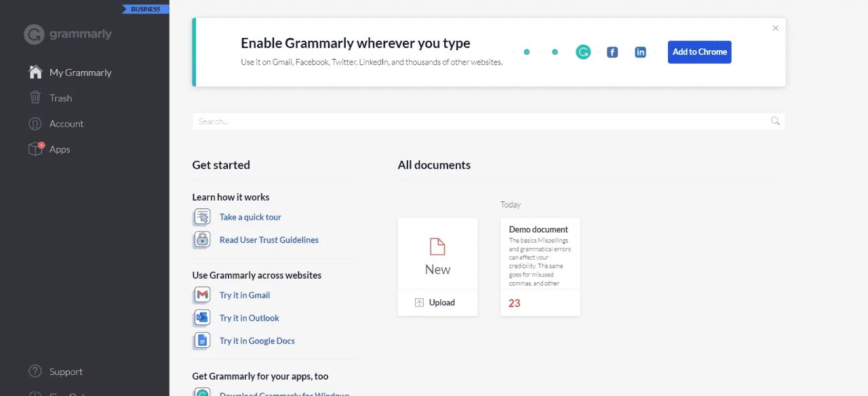Open the My Grammarly home icon
The image size is (868, 396).
pyautogui.click(x=35, y=72)
